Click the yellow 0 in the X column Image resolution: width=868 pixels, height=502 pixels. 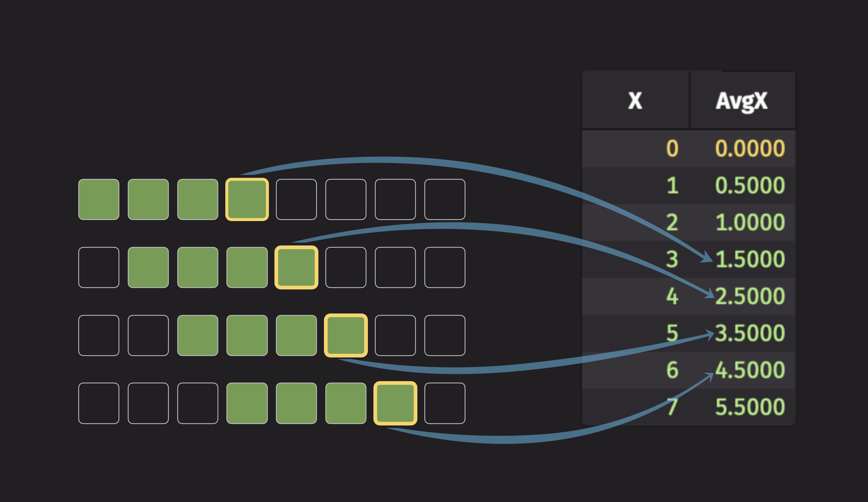pos(672,149)
